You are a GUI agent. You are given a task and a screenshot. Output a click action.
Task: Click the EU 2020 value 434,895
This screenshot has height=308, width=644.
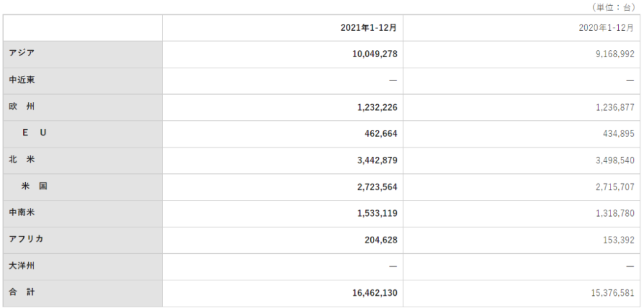(x=618, y=134)
